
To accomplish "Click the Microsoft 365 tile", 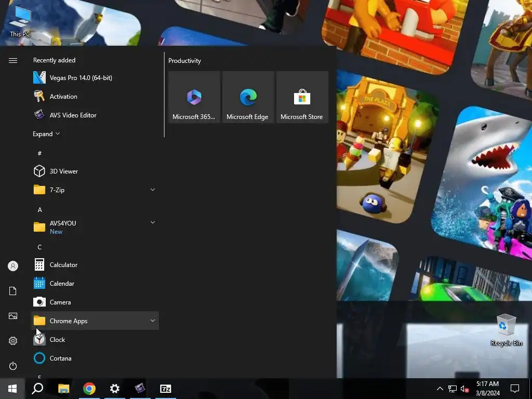I will 194,97.
